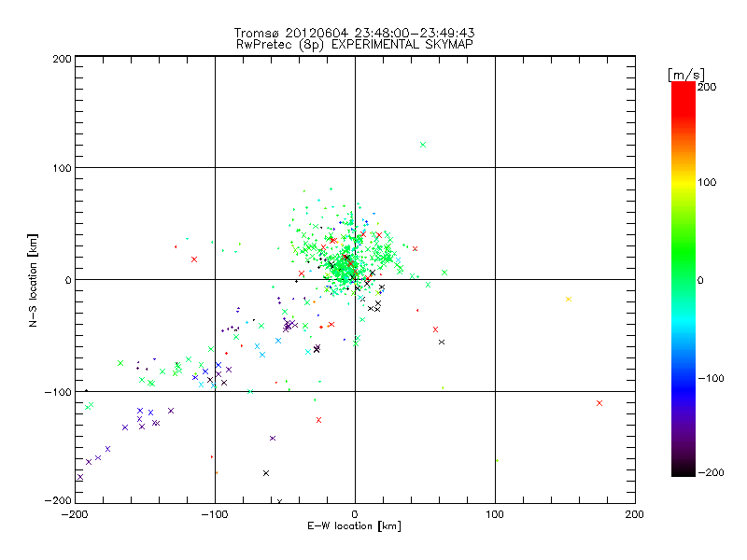Click the colorbar '200' tick label
747x560 pixels.
coord(707,87)
